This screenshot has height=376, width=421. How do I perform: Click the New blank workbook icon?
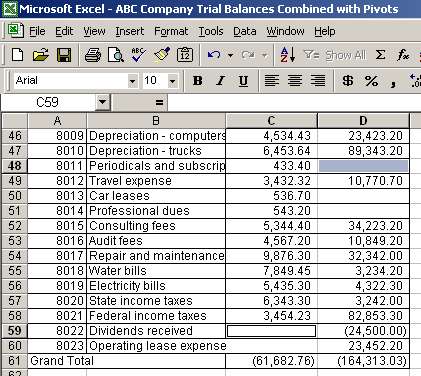coord(17,55)
